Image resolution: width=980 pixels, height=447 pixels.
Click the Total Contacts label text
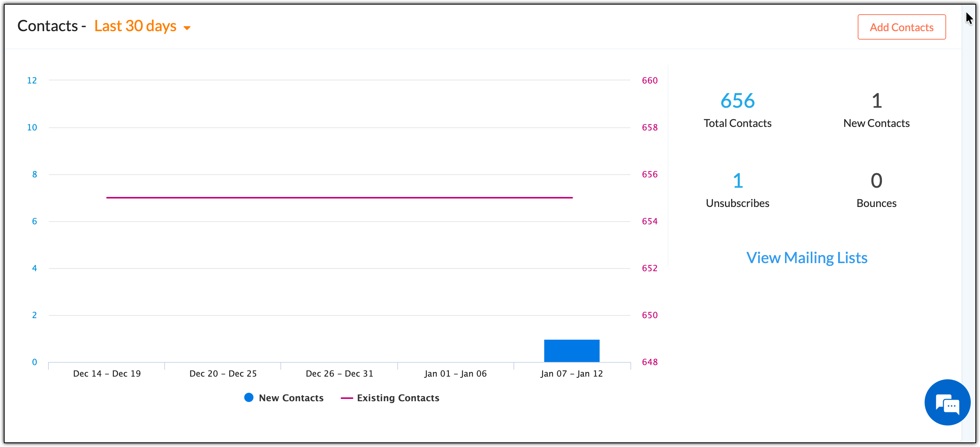click(x=737, y=123)
